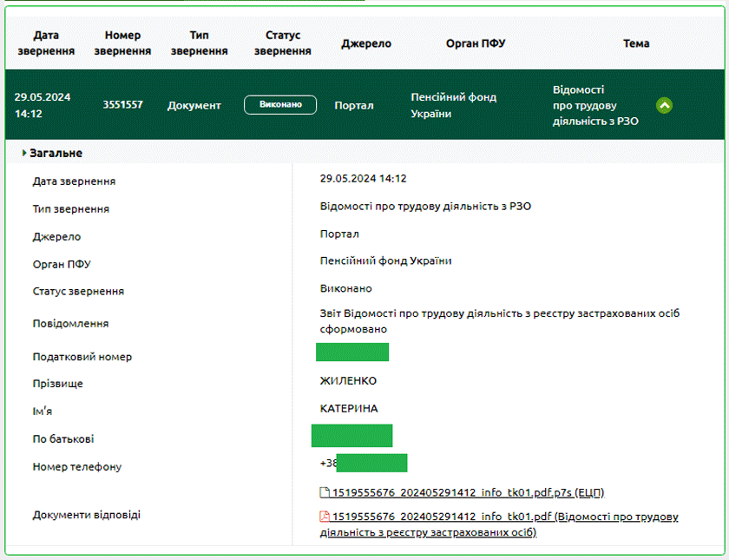729x560 pixels.
Task: Click the Виконано status badge in the row
Action: click(x=280, y=104)
